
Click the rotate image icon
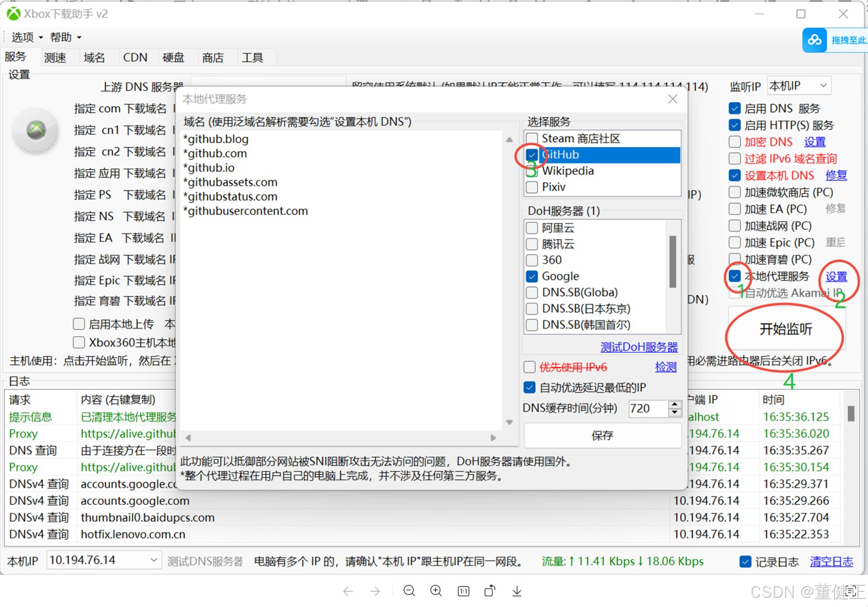[x=490, y=591]
